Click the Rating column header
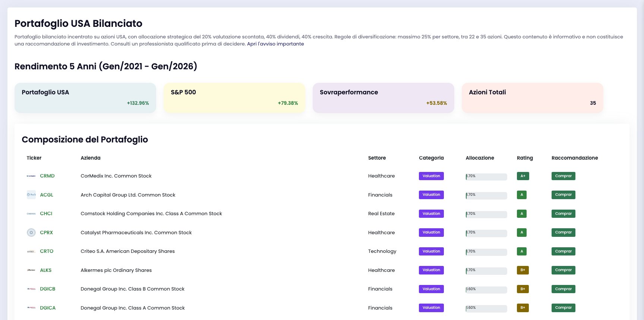644x320 pixels. tap(525, 158)
